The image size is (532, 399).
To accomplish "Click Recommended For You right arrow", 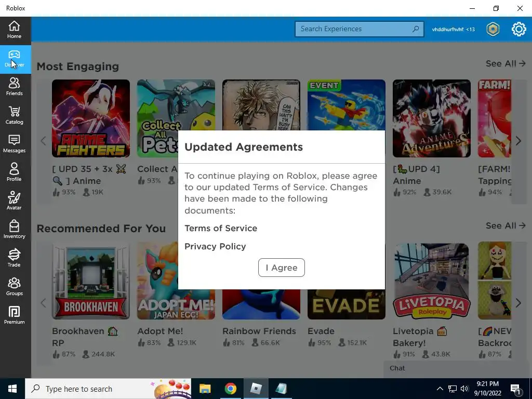I will [x=518, y=303].
